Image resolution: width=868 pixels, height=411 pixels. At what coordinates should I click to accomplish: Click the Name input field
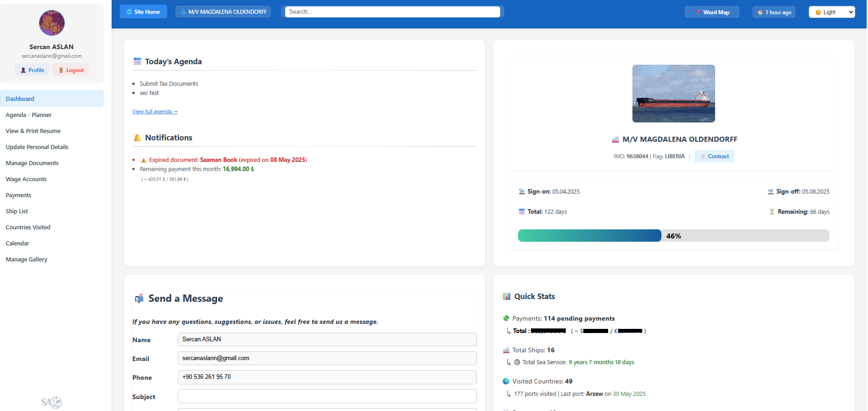pyautogui.click(x=327, y=339)
